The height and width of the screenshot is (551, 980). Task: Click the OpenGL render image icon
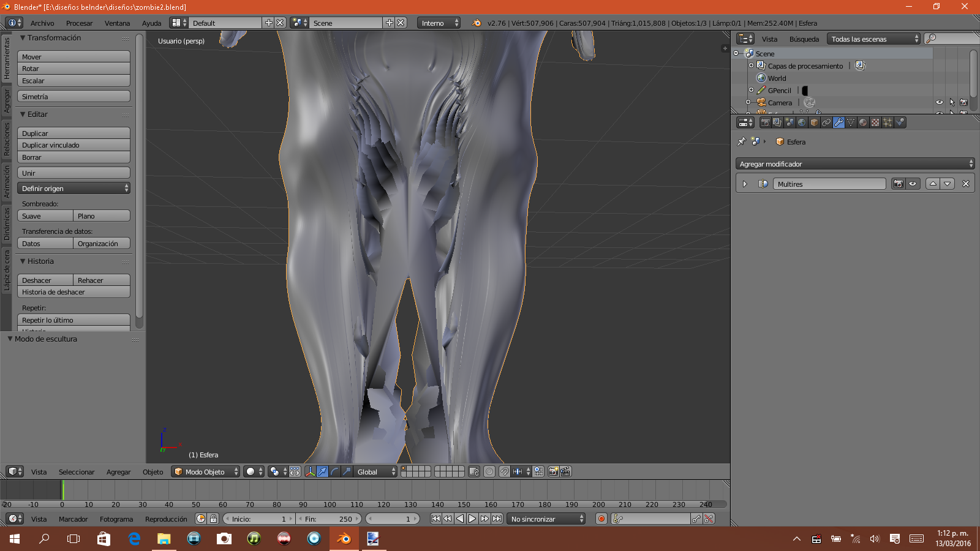(553, 471)
